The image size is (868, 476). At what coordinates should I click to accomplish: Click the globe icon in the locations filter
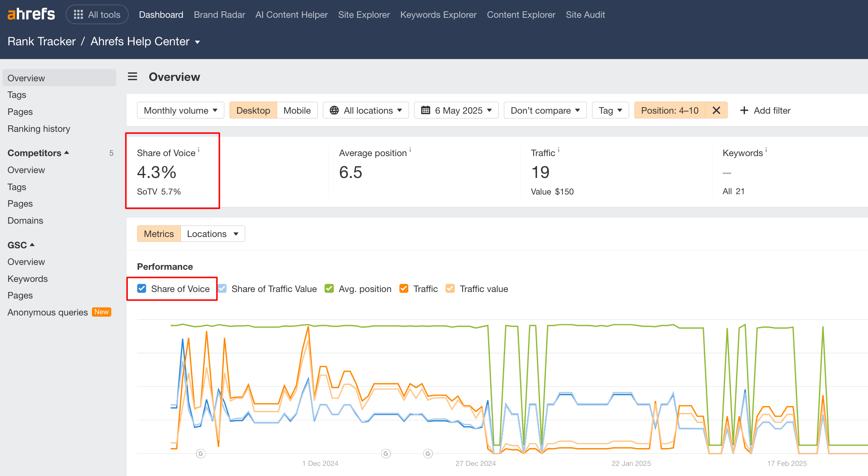click(334, 110)
